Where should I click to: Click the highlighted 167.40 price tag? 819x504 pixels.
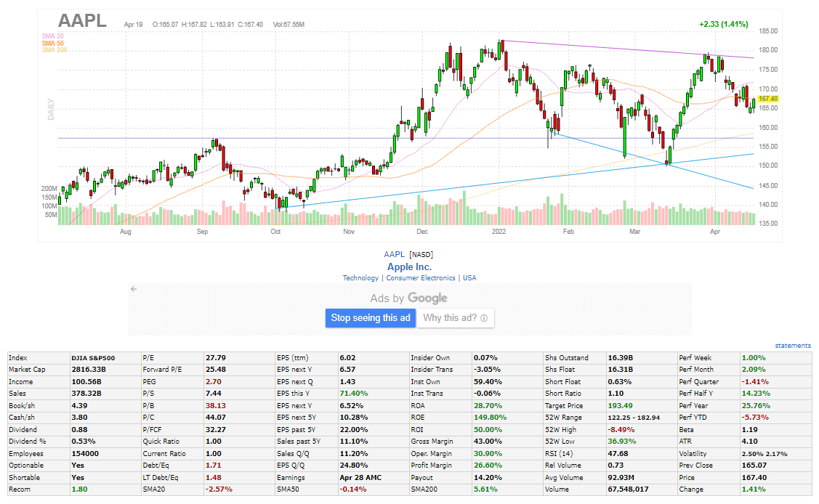click(768, 99)
